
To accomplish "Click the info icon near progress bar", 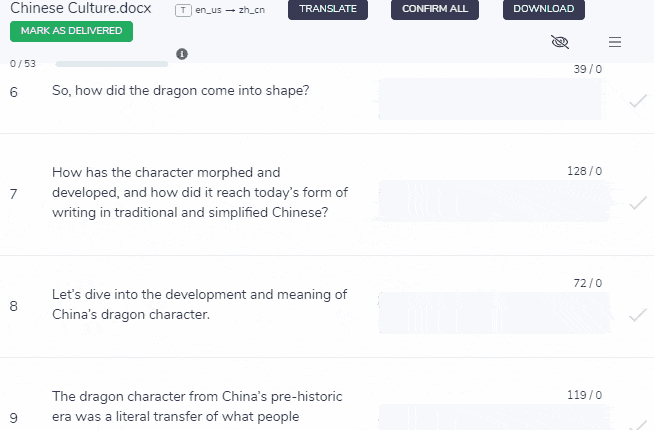I will 182,54.
